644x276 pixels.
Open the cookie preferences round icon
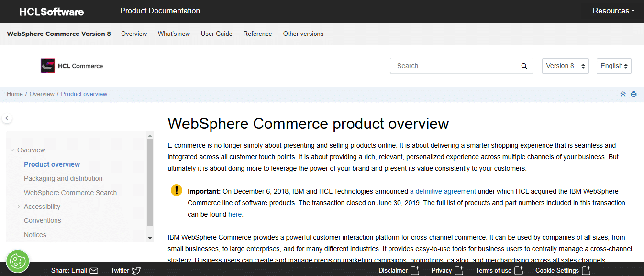coord(18,261)
